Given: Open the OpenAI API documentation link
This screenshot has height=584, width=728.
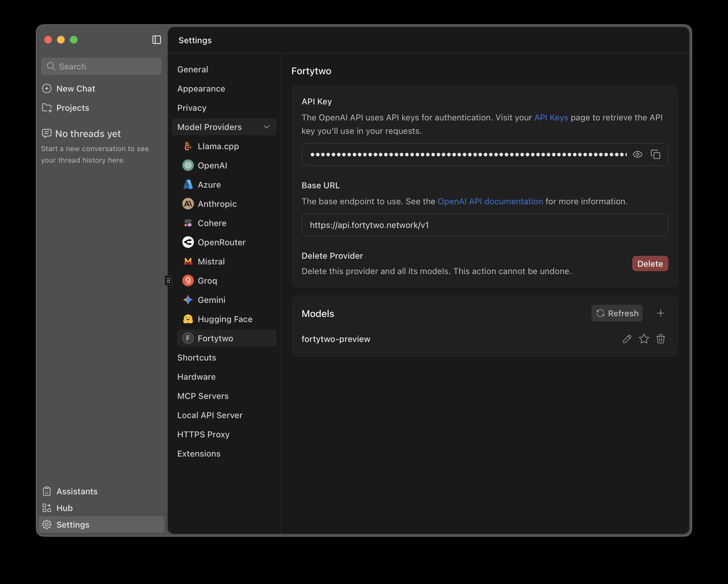Looking at the screenshot, I should 490,201.
